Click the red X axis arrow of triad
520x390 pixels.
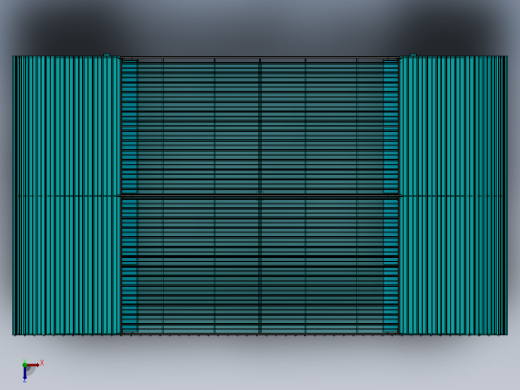[33, 365]
